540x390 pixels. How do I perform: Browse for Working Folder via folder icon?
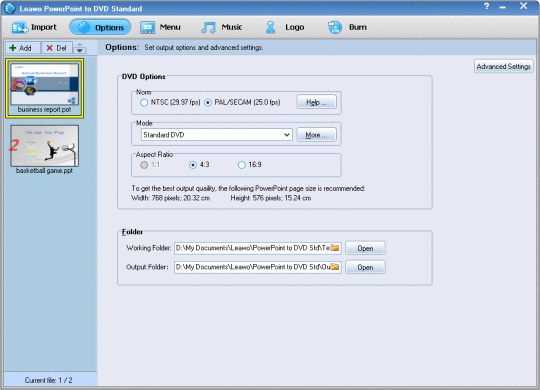click(x=335, y=248)
